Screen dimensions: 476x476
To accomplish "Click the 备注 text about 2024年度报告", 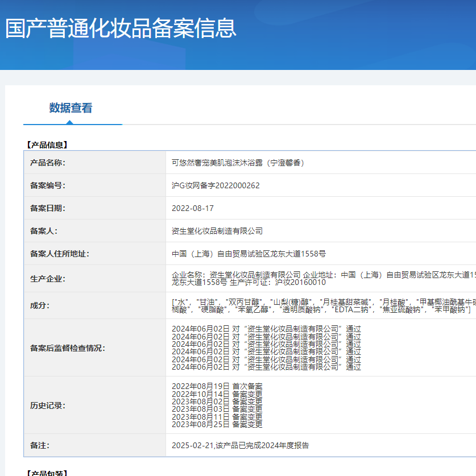I will tap(240, 445).
